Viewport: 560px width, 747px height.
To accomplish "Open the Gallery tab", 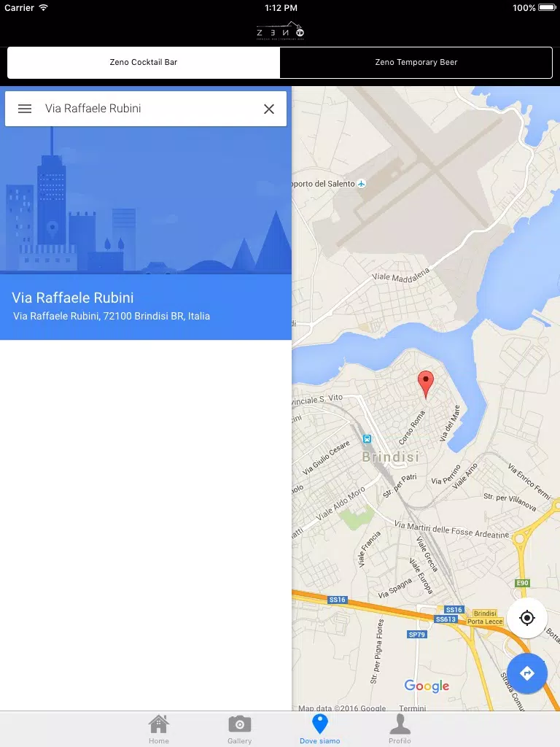I will point(239,729).
